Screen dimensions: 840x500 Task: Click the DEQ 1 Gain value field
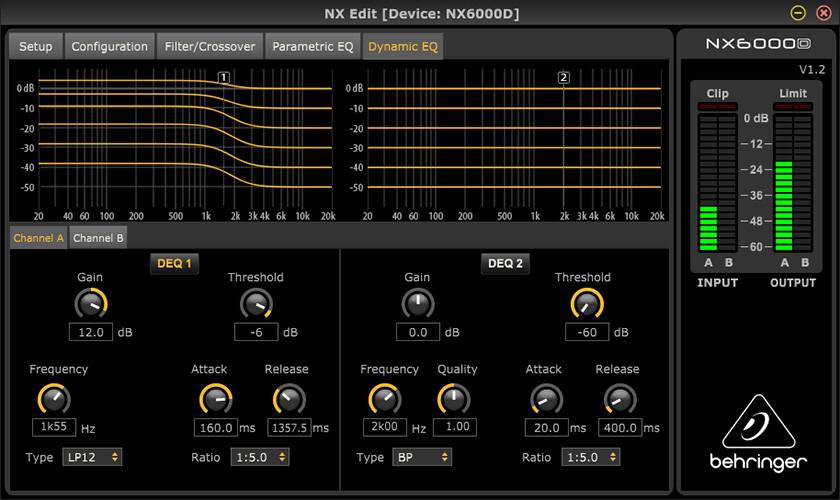click(x=90, y=332)
